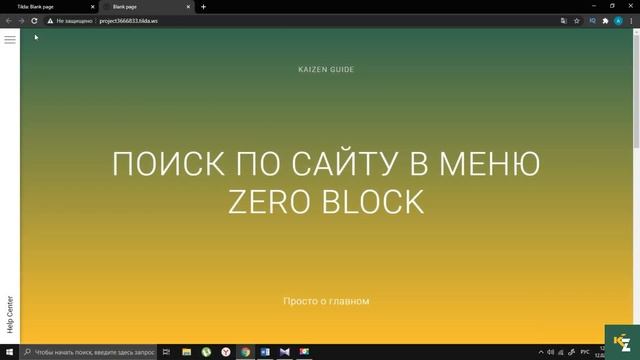Open the volume control in tray
The image size is (640, 360).
pos(551,352)
